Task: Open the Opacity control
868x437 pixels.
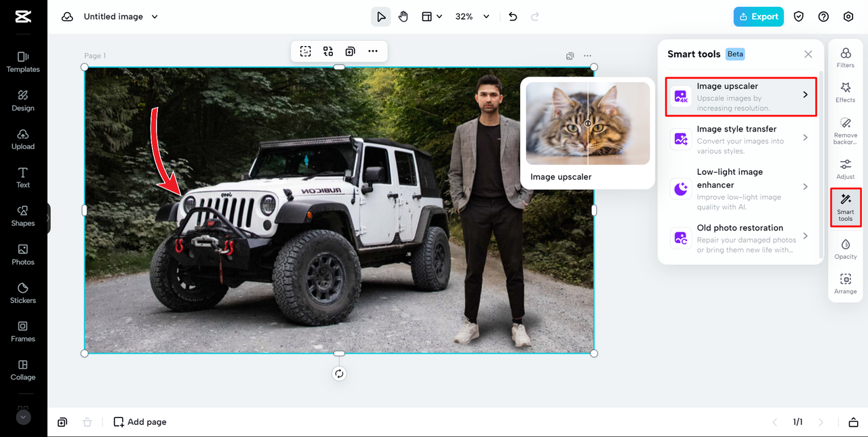Action: point(846,249)
